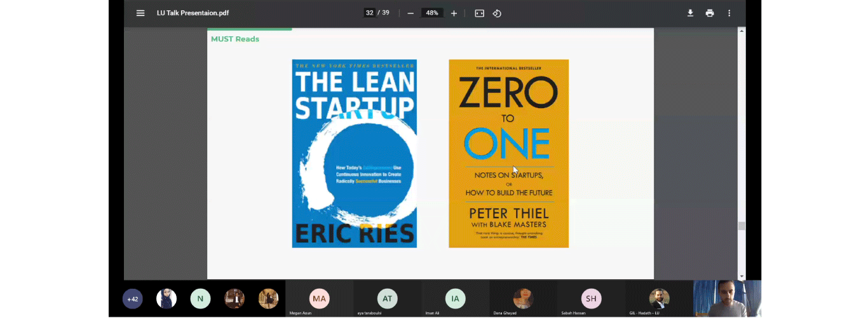This screenshot has width=868, height=318.
Task: Select Sabah Hassan's SH participant tile
Action: [591, 299]
